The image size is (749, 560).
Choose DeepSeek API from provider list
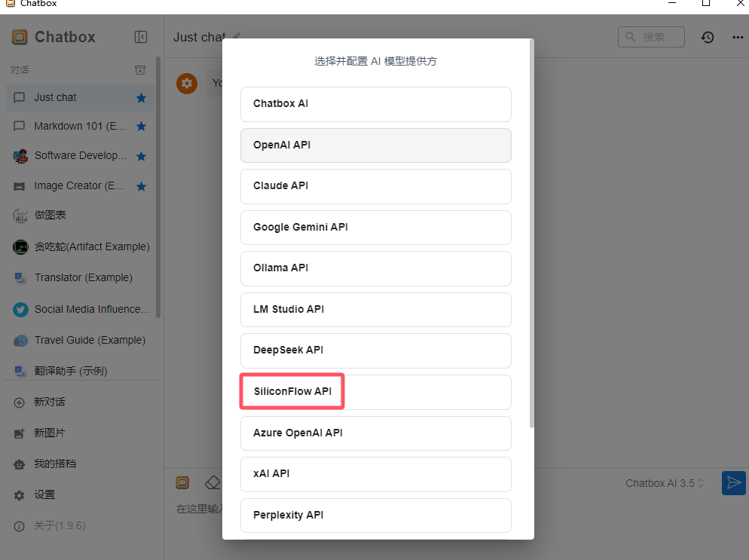[x=375, y=350]
